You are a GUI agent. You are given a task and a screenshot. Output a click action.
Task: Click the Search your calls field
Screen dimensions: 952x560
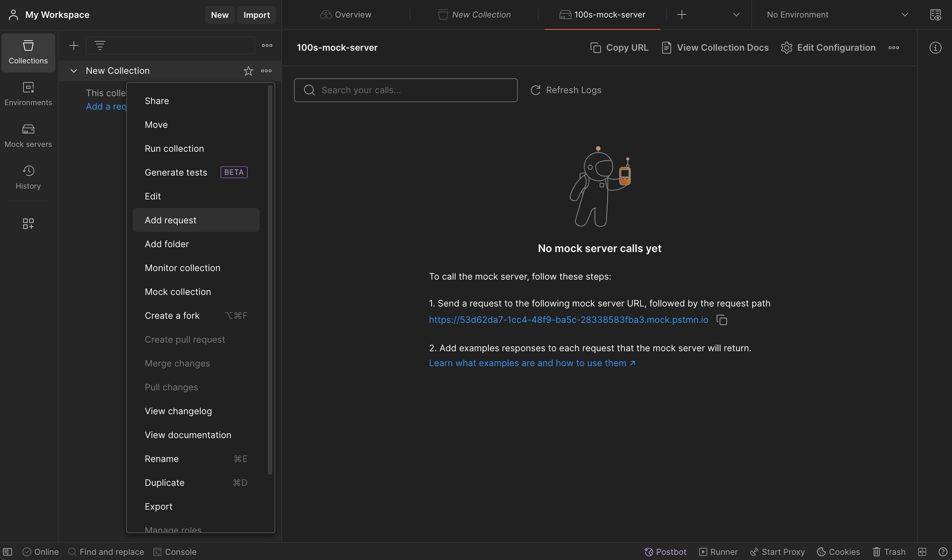406,90
